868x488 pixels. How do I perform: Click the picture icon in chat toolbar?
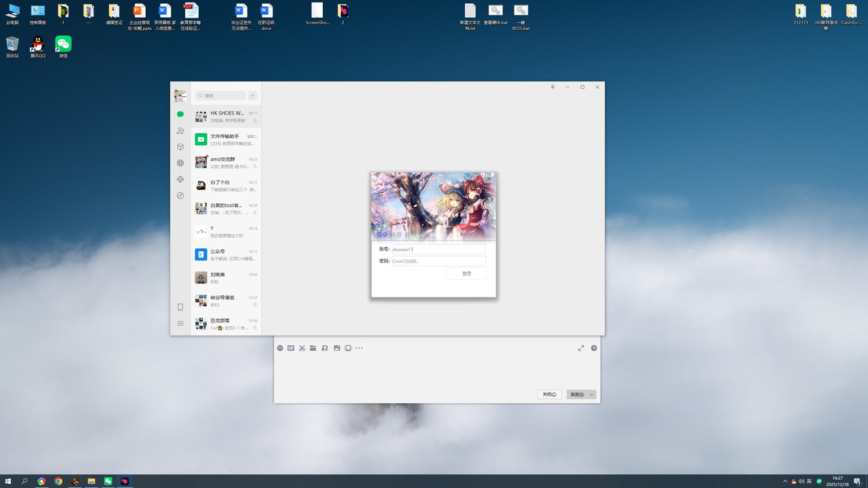(x=337, y=348)
